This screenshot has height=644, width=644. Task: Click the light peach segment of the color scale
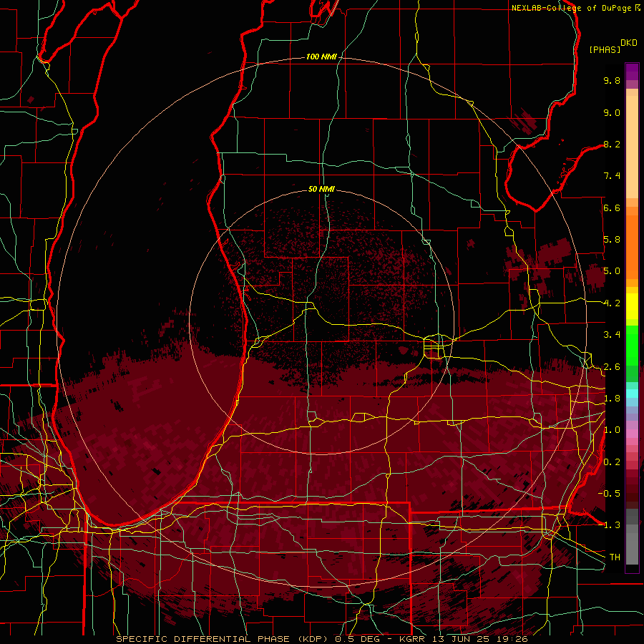click(632, 148)
